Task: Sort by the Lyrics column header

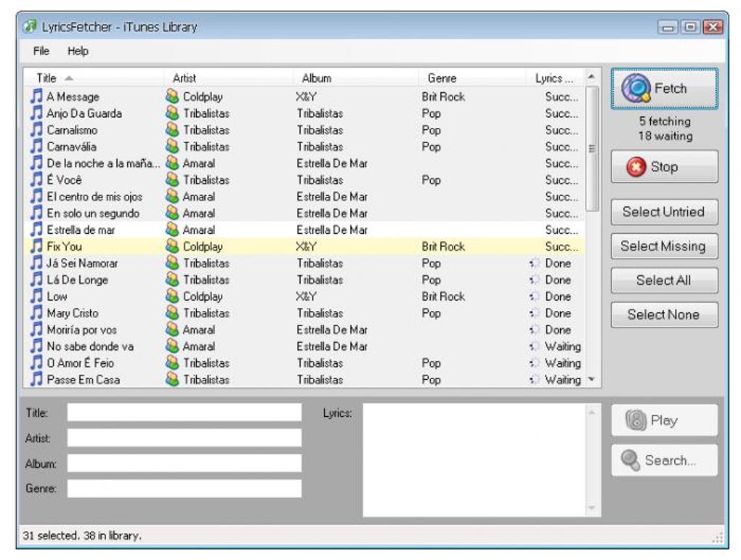Action: [555, 78]
